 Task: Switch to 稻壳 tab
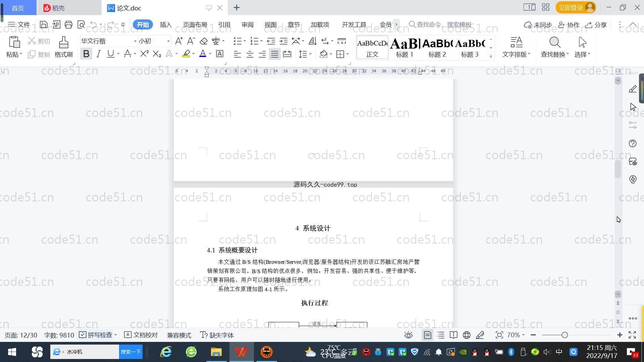(x=69, y=8)
